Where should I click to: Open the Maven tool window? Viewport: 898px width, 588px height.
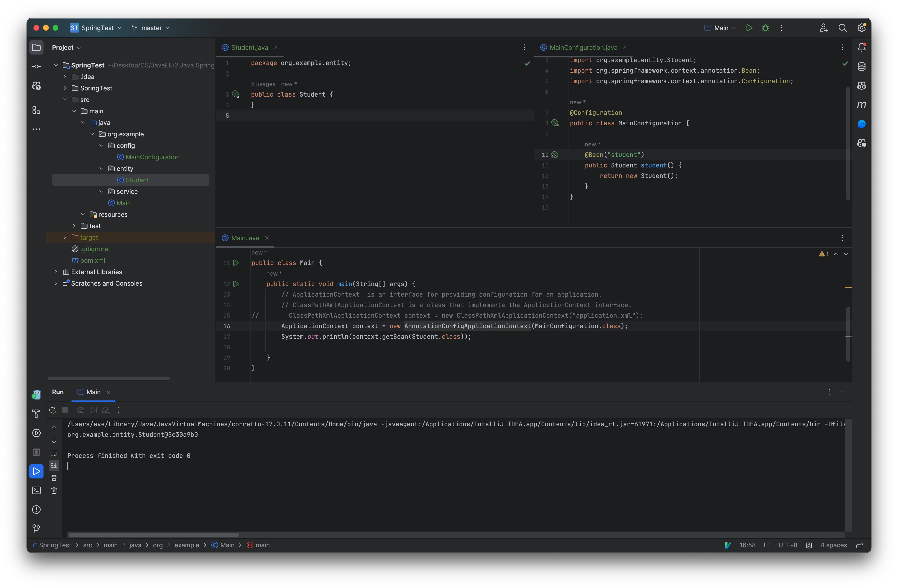tap(862, 105)
